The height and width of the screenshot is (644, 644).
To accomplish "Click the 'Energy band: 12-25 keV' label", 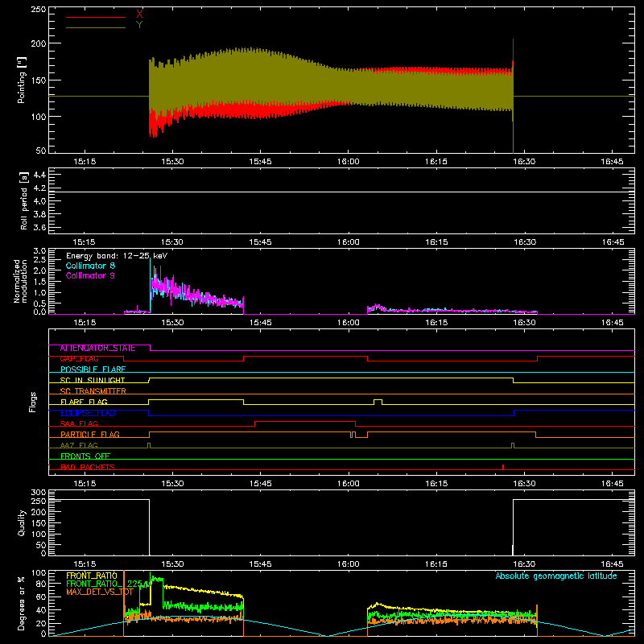I will [x=117, y=256].
